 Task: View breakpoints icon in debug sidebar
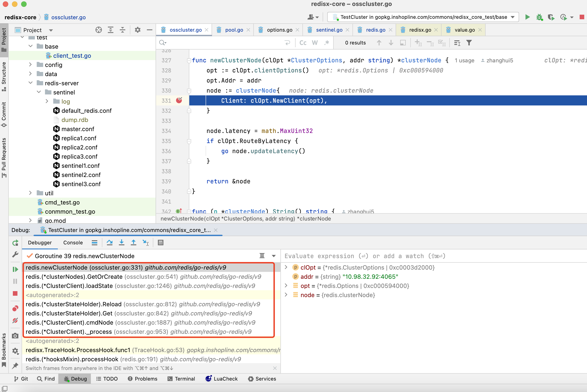pos(15,308)
